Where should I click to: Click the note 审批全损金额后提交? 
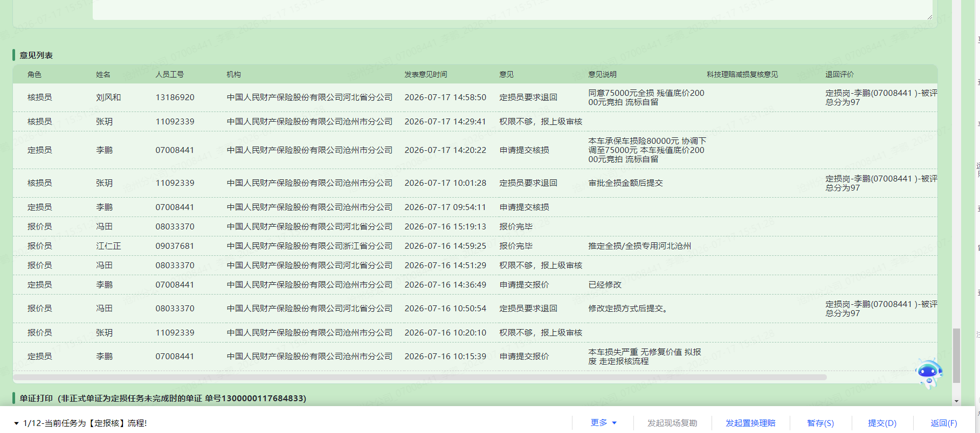click(625, 183)
